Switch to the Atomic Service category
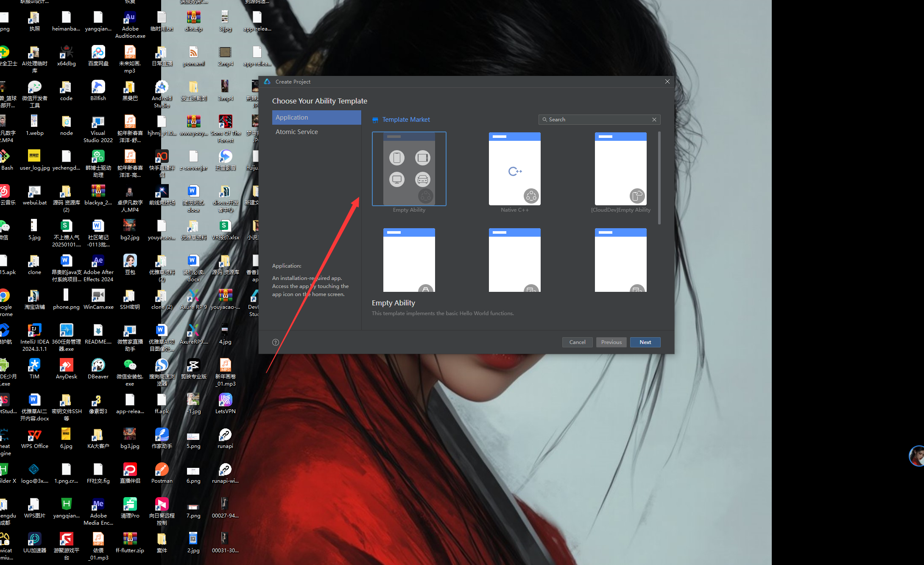This screenshot has width=924, height=565. [x=296, y=131]
